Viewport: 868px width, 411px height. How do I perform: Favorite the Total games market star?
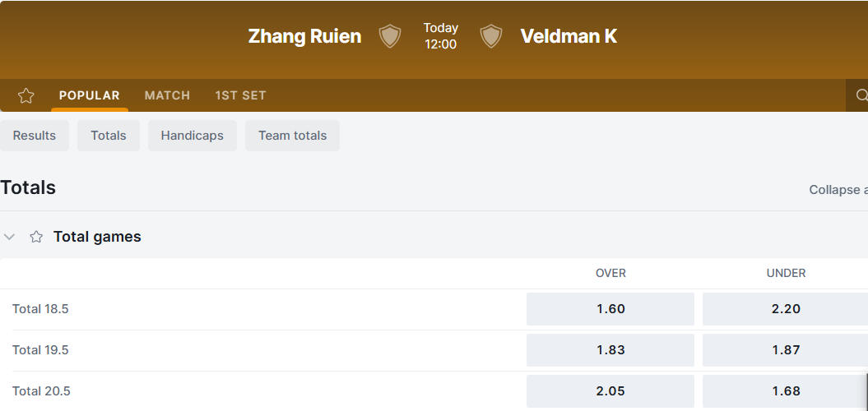36,237
